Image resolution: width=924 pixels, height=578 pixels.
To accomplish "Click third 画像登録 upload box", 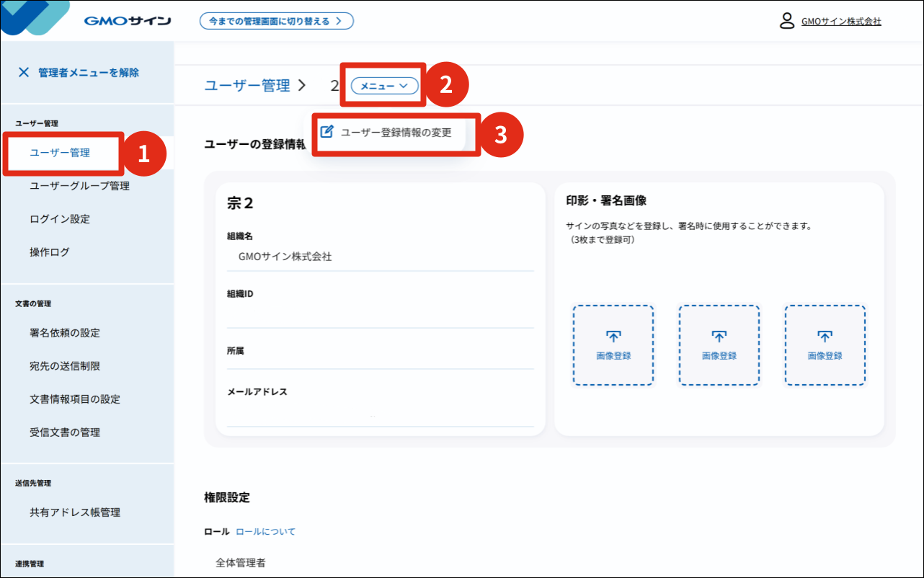I will (x=825, y=345).
